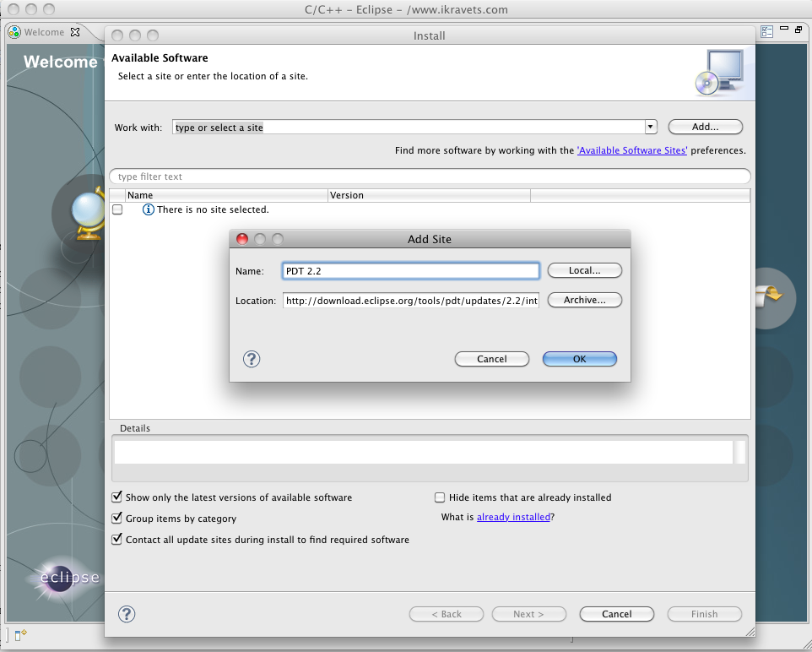
Task: Close the Welcome tab with its X icon
Action: pos(75,32)
